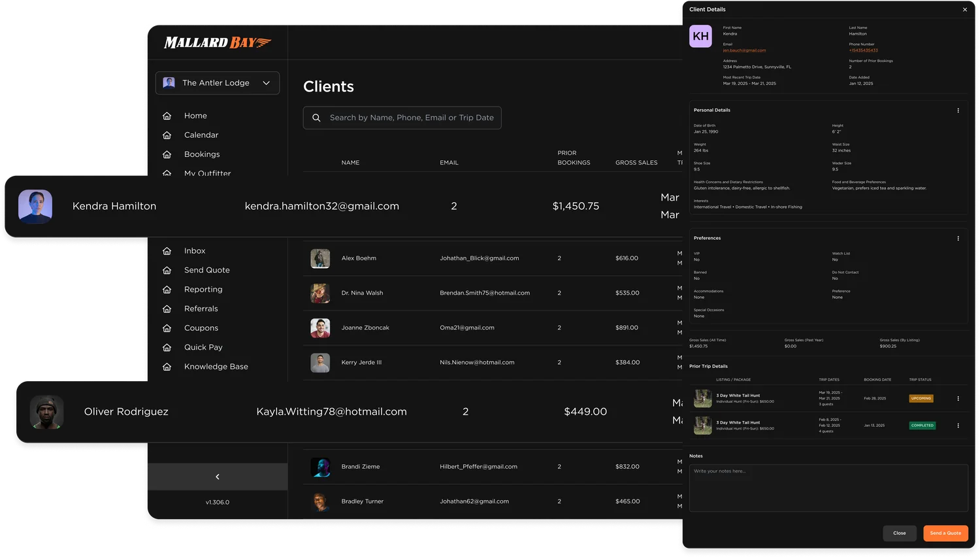Image resolution: width=980 pixels, height=557 pixels.
Task: Click the Coupons sidebar icon
Action: click(x=167, y=328)
